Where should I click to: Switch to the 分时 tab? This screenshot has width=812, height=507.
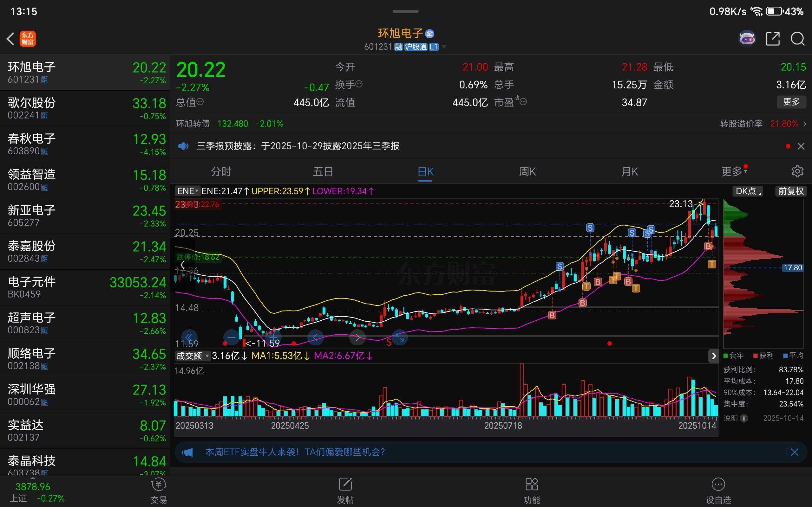click(x=221, y=171)
